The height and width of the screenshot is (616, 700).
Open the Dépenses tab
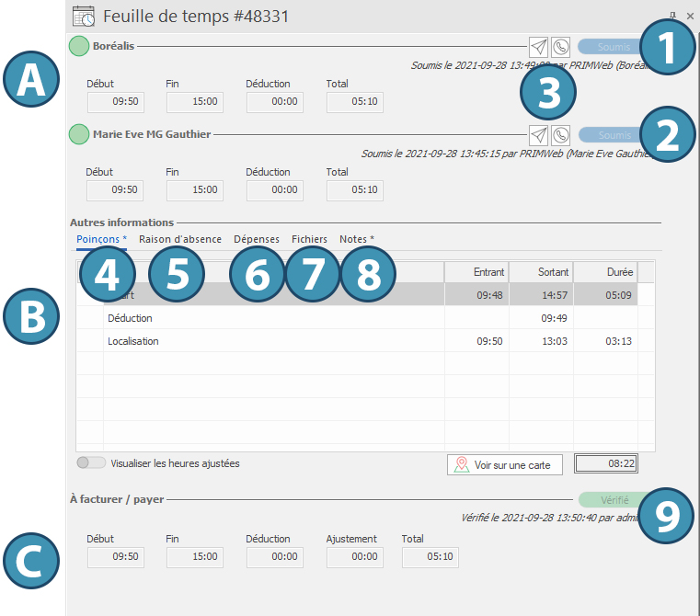point(257,239)
